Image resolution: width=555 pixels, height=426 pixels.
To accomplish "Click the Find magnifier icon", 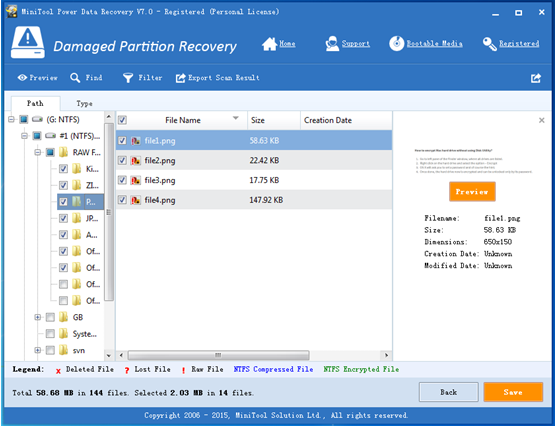I will pos(75,78).
